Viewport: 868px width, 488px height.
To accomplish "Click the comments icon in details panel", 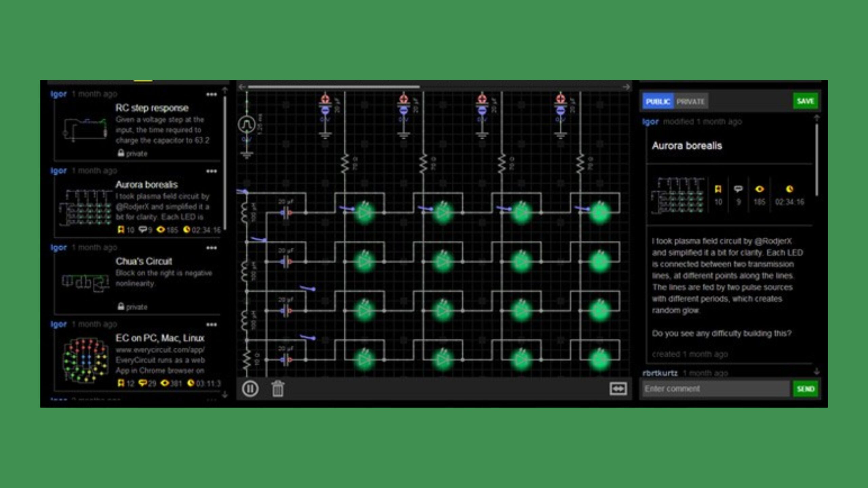I will [738, 189].
